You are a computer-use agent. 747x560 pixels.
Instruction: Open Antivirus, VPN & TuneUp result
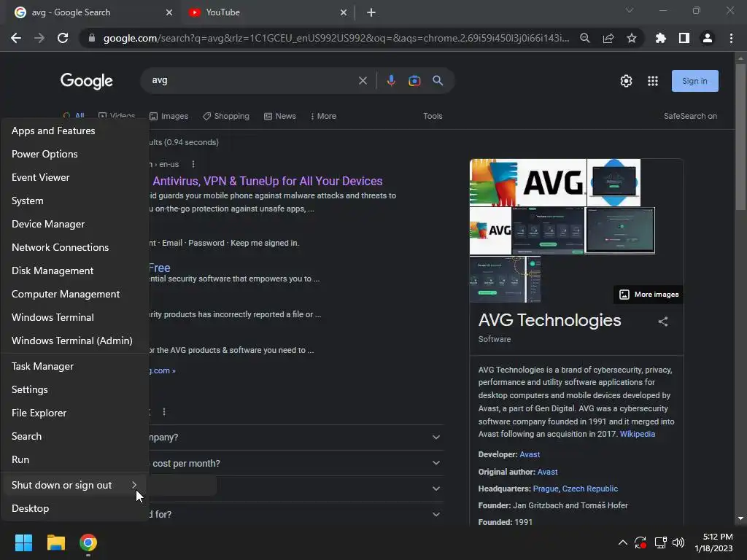267,182
